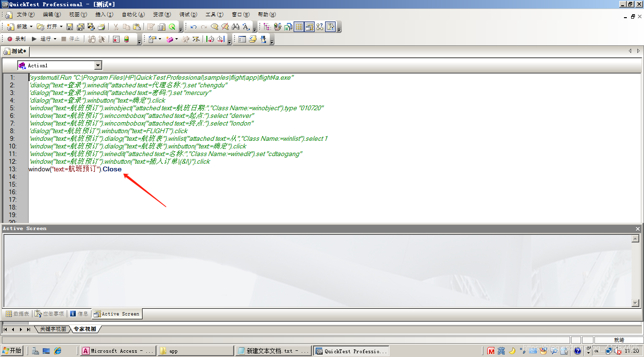644x357 pixels.
Task: Open the 帮助(H) menu
Action: (266, 15)
